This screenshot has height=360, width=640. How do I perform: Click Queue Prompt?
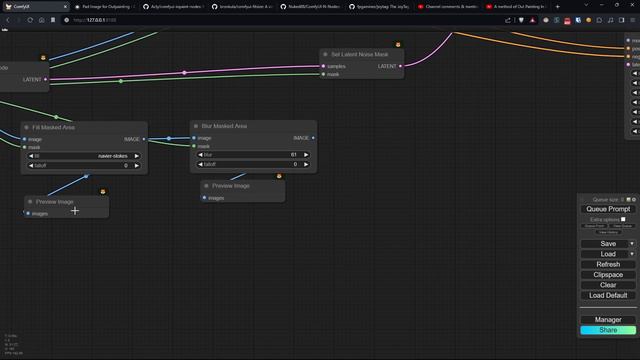pos(608,209)
